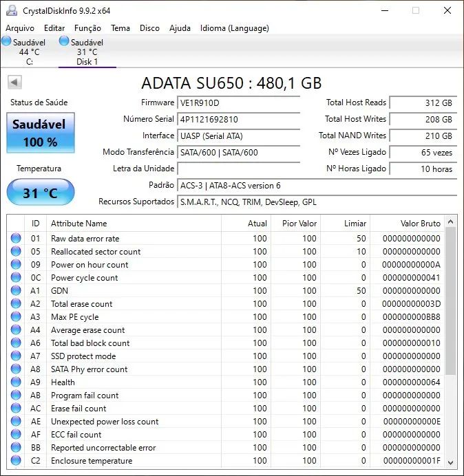Click the Total NAND Writes value 210 GB
This screenshot has height=476, width=464.
423,136
